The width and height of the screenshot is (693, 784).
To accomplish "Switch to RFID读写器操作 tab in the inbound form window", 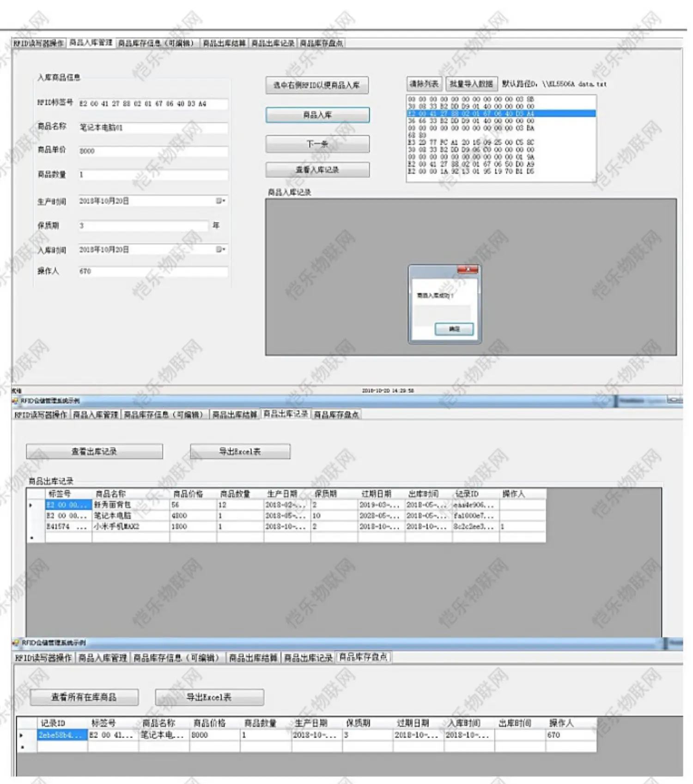I will [39, 43].
